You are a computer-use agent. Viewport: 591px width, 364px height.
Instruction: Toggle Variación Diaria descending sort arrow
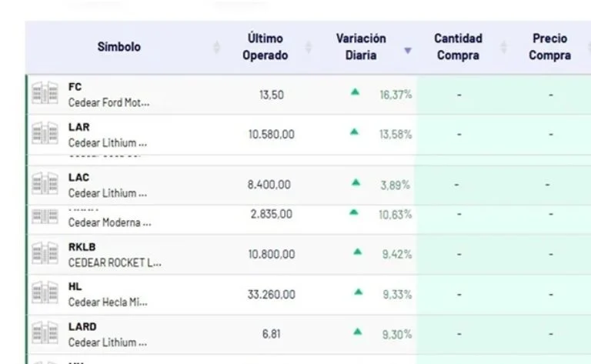coord(408,51)
